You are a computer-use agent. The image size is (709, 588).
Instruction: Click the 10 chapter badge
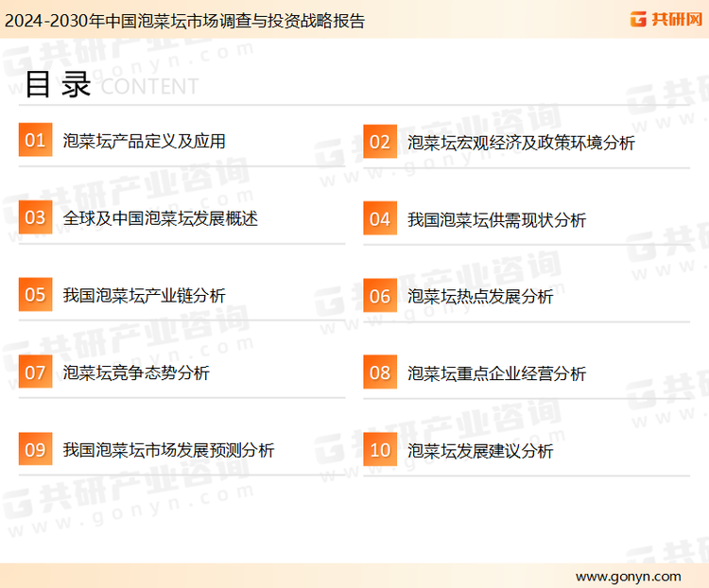pyautogui.click(x=380, y=451)
